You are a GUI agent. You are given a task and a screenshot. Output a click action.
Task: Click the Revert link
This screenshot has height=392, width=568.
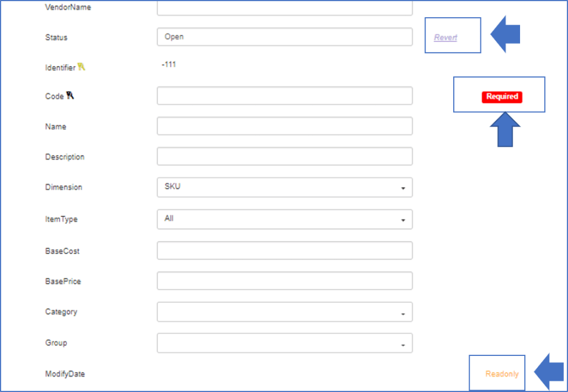pyautogui.click(x=446, y=37)
